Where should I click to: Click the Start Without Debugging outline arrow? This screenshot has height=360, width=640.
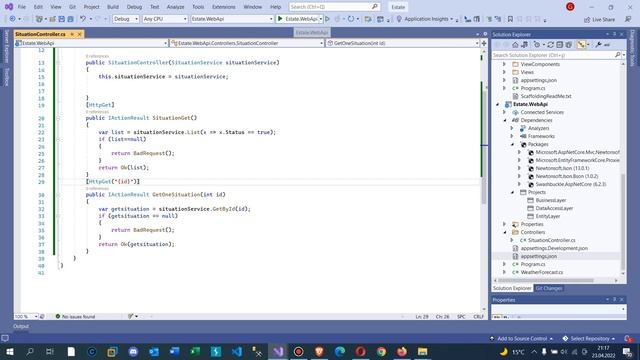click(327, 19)
